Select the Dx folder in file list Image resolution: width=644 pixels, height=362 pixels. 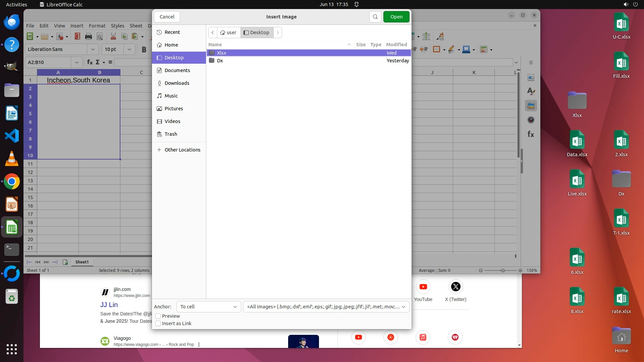pos(220,61)
